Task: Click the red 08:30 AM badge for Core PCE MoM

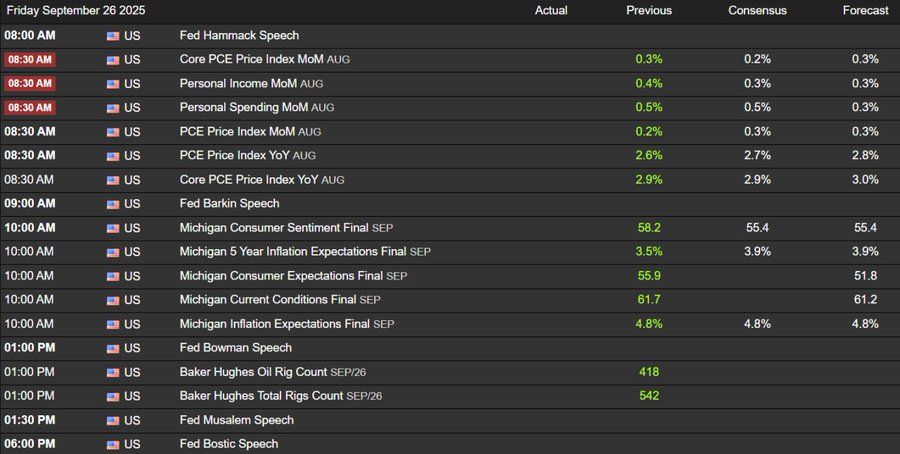Action: click(30, 59)
